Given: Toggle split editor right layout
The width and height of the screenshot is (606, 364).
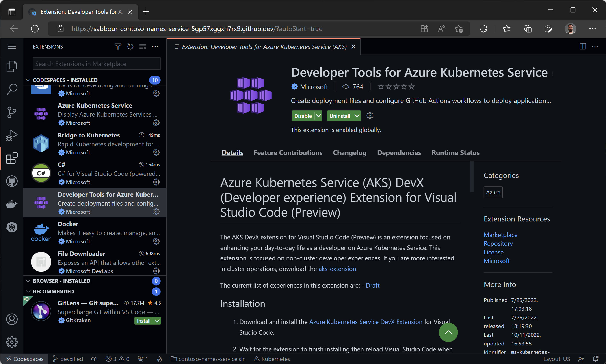Looking at the screenshot, I should pyautogui.click(x=582, y=47).
